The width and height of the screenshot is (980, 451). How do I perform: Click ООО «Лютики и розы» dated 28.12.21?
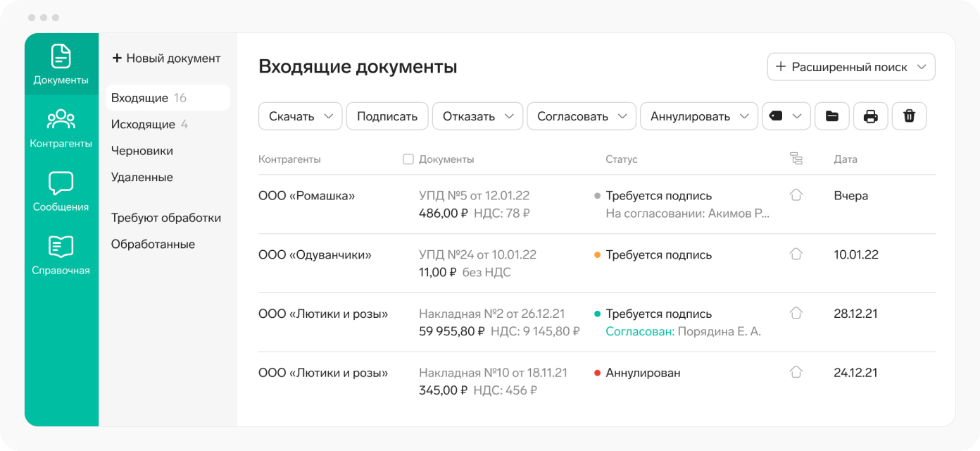point(323,314)
